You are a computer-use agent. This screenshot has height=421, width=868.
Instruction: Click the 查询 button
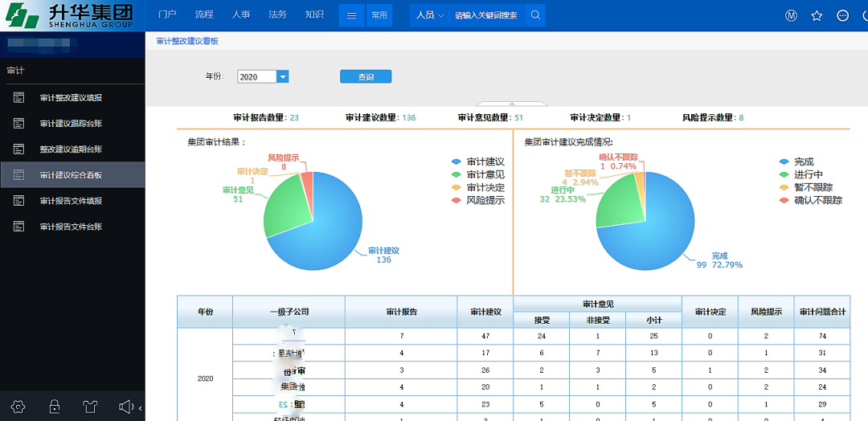366,77
